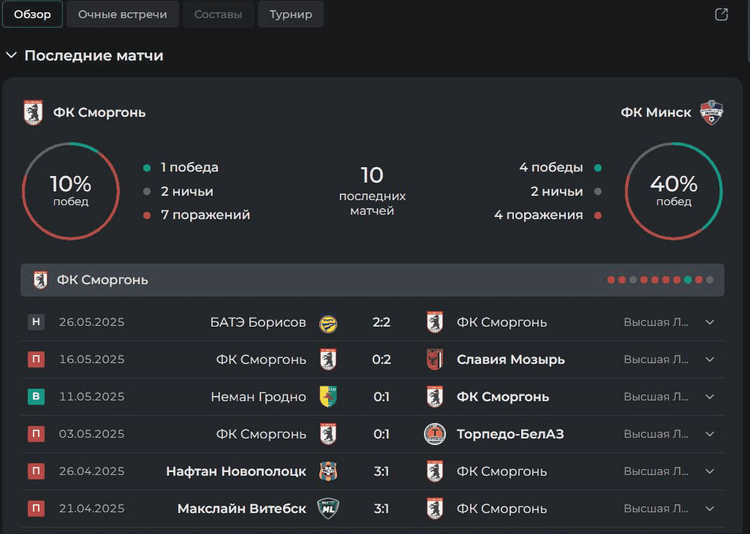Switch to the "Очные встречи" tab
Viewport: 750px width, 534px height.
[124, 15]
